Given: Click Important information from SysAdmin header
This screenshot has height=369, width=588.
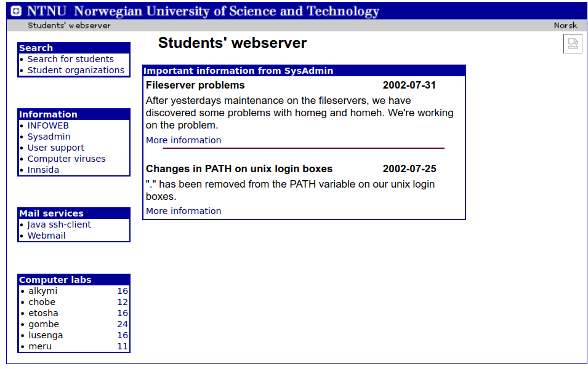Looking at the screenshot, I should pyautogui.click(x=304, y=71).
